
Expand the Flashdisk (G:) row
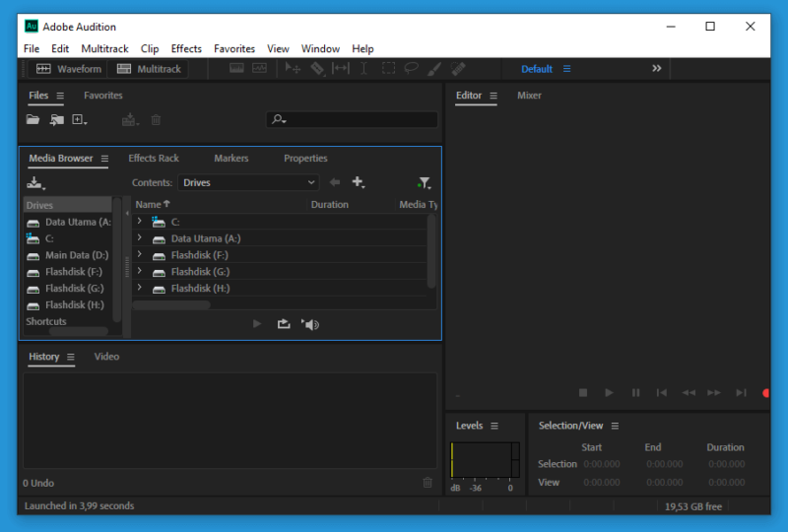click(140, 271)
